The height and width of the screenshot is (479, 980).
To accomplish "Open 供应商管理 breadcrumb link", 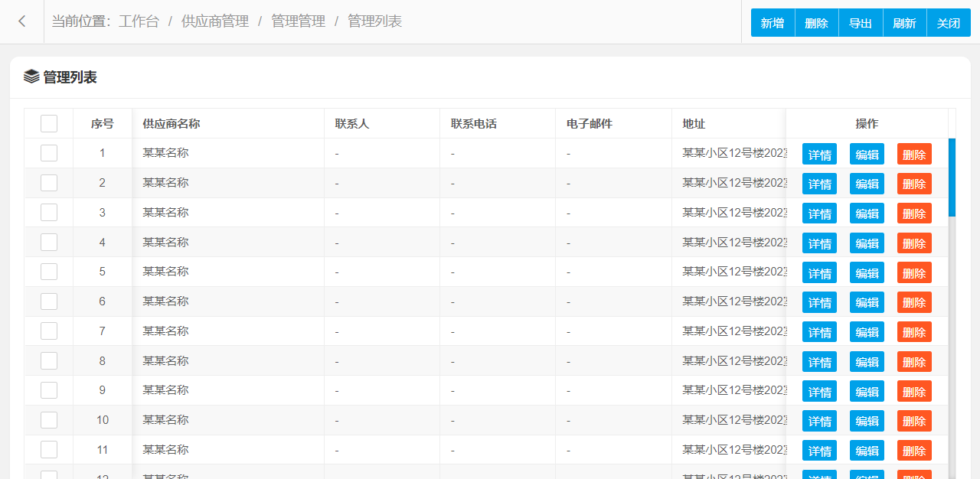I will pyautogui.click(x=215, y=21).
